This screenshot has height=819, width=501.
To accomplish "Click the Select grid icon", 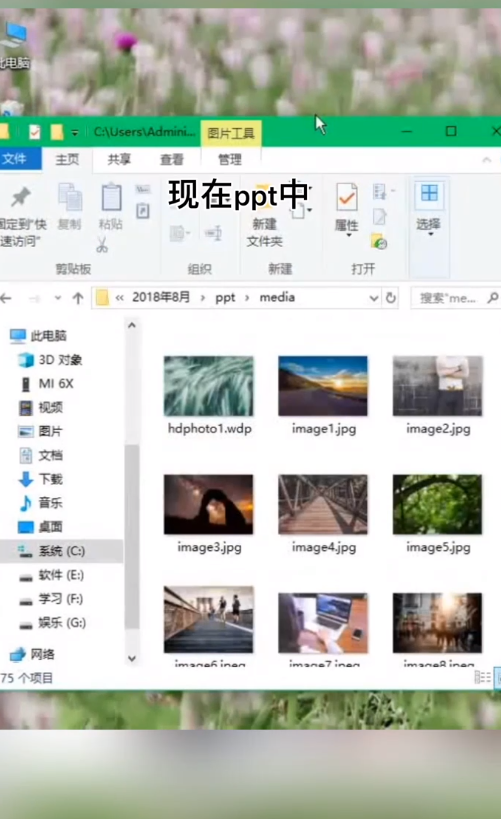I will [x=429, y=194].
